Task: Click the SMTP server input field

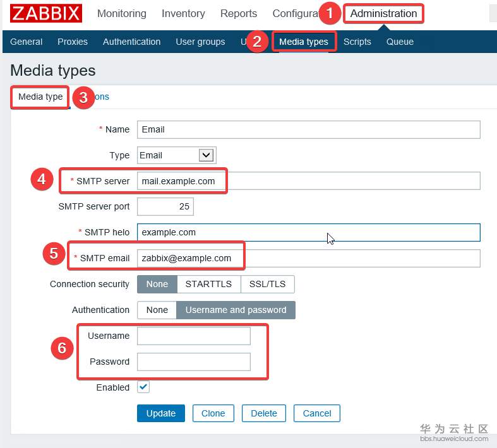Action: tap(309, 181)
